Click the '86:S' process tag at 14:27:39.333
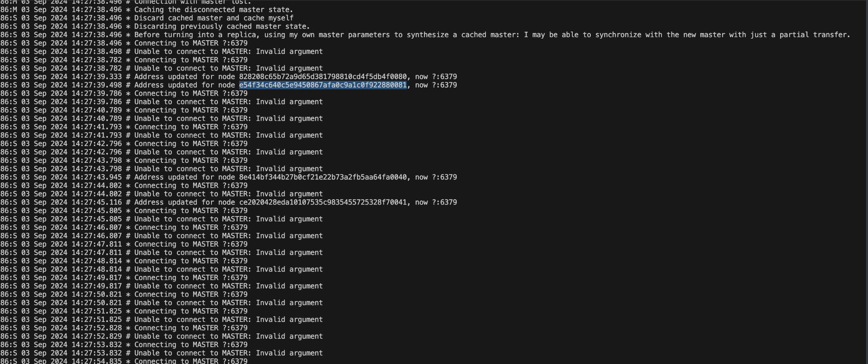Viewport: 868px width, 364px height. (9, 76)
